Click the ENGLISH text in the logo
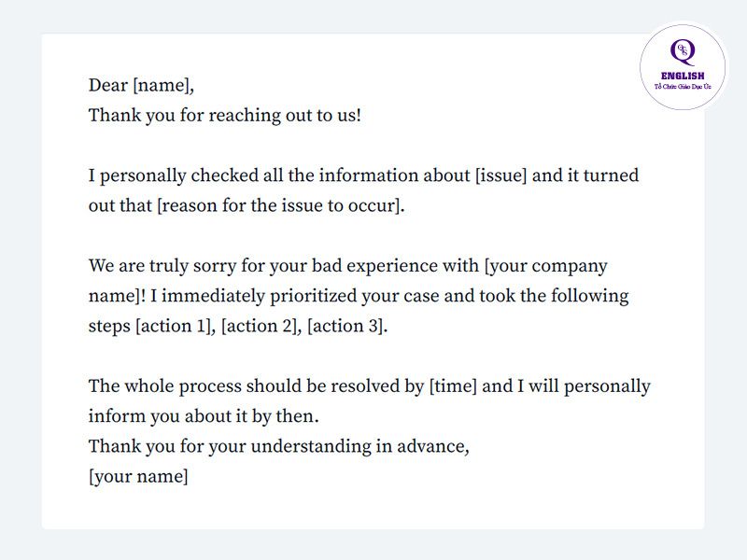 [683, 76]
